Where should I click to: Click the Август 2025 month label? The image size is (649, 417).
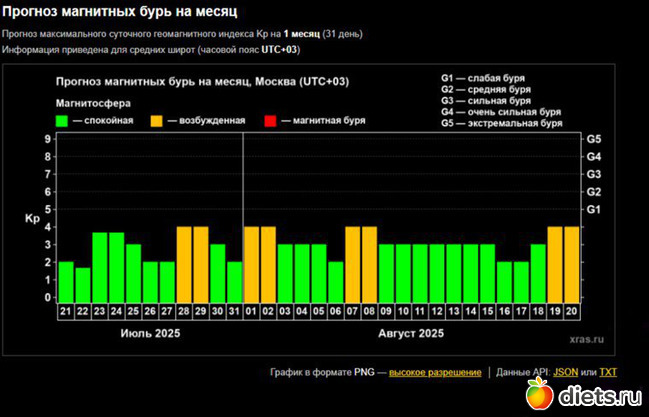tap(411, 333)
